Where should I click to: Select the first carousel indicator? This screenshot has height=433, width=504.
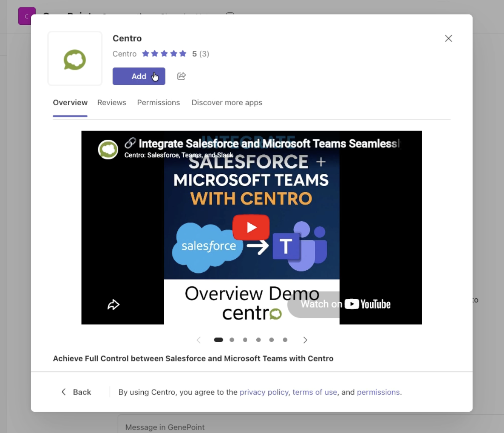pos(218,340)
